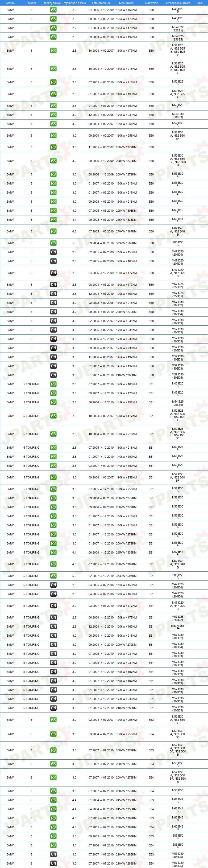208x868 pixels.
Task: Click diesel ON icon in M57 D25 (256D1) row
Action: pos(53,294)
